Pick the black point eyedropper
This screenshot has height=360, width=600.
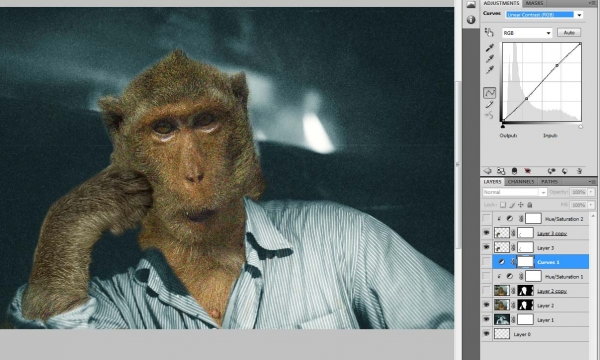coord(489,48)
